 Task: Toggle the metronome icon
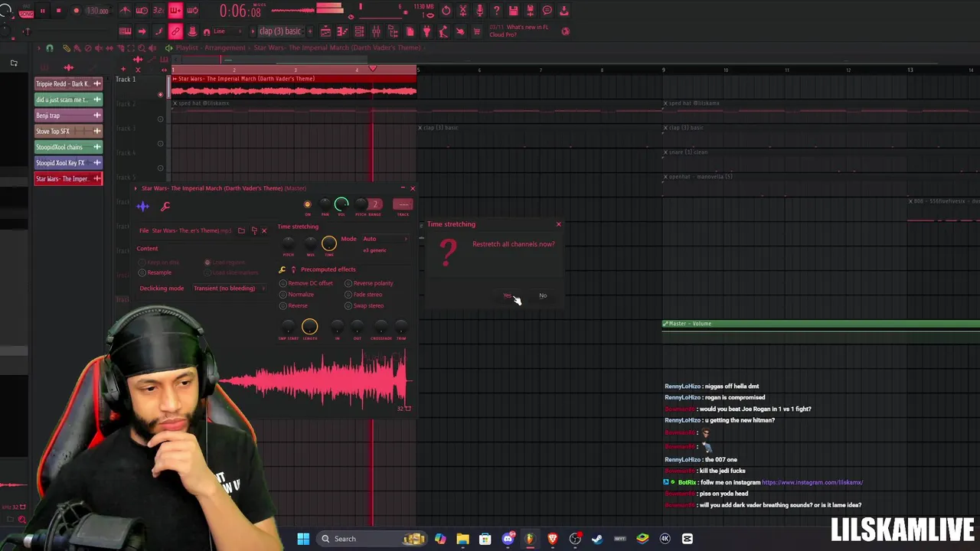[126, 11]
